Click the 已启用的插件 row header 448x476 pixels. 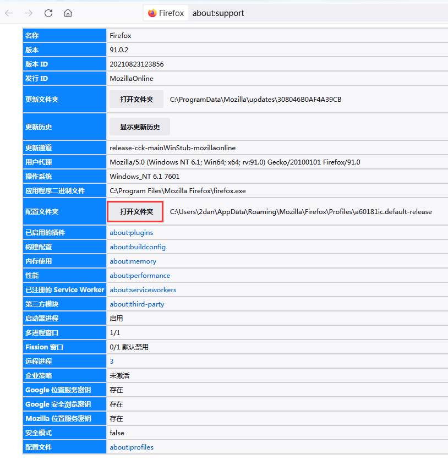[x=64, y=233]
